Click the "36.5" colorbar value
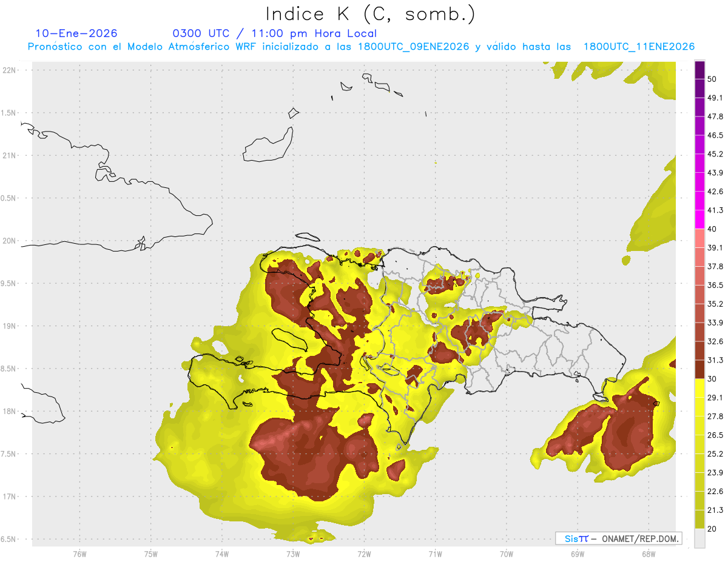 pos(715,285)
